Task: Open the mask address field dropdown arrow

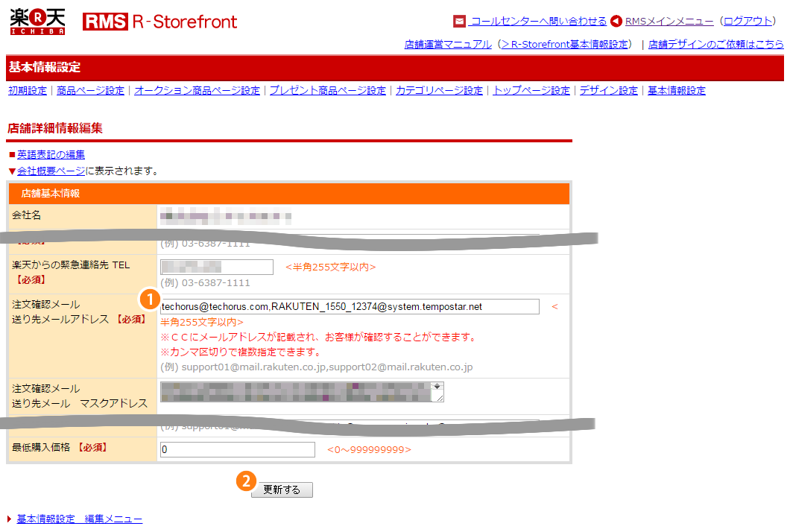Action: click(x=437, y=387)
